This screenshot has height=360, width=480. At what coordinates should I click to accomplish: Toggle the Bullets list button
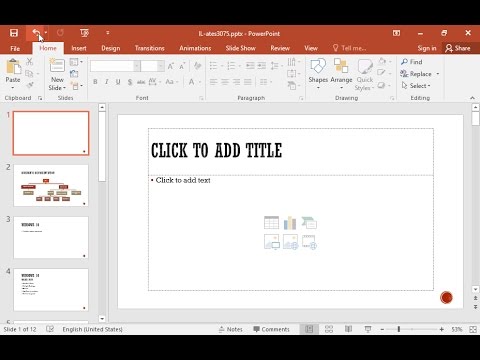click(214, 65)
